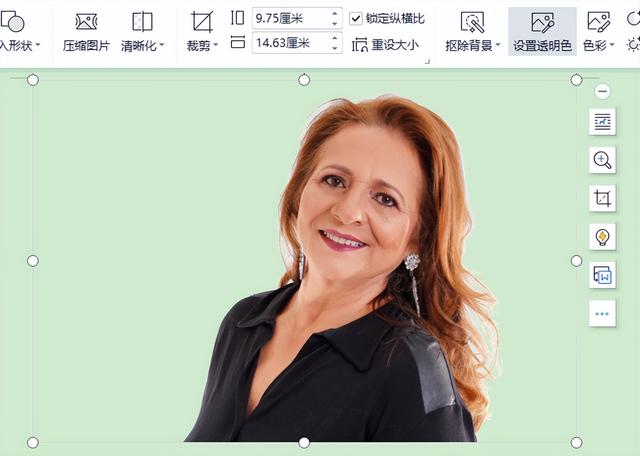Click the top-center resize handle of the picture

tap(304, 80)
